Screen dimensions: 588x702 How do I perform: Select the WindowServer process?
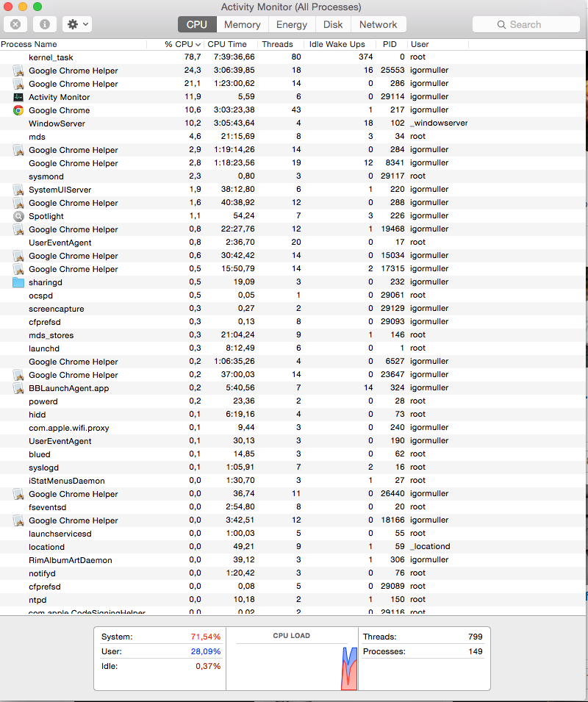293,123
